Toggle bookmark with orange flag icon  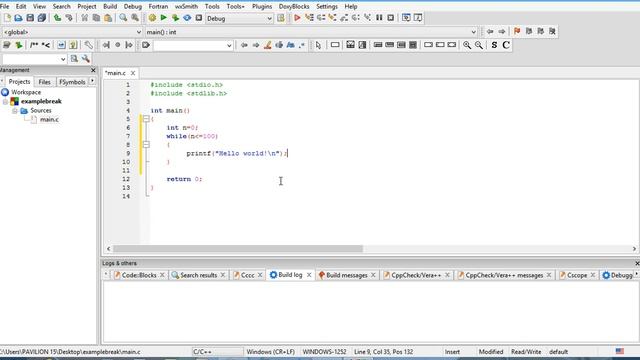click(x=517, y=31)
